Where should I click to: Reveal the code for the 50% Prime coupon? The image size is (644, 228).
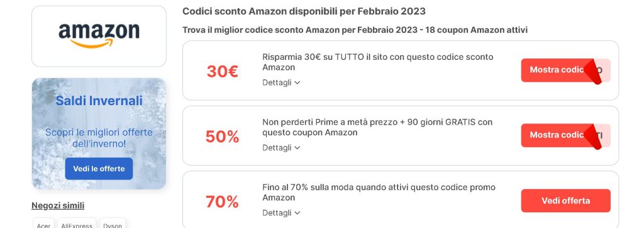[565, 135]
